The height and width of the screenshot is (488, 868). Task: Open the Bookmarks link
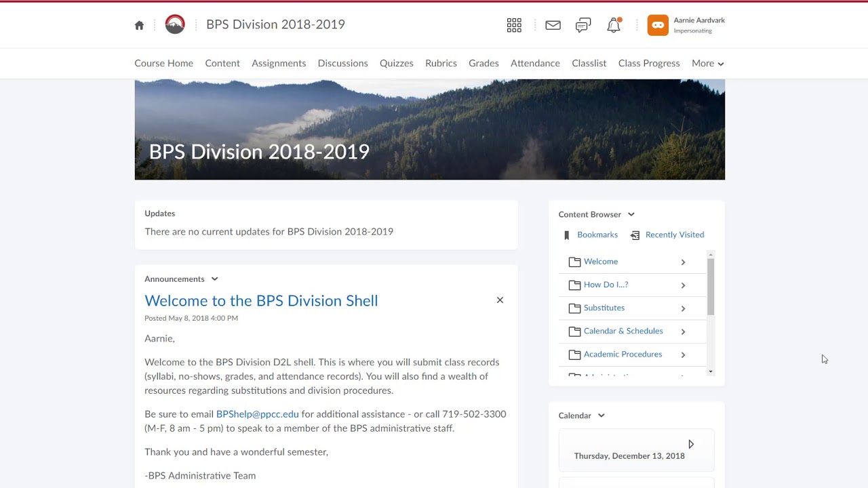tap(597, 235)
